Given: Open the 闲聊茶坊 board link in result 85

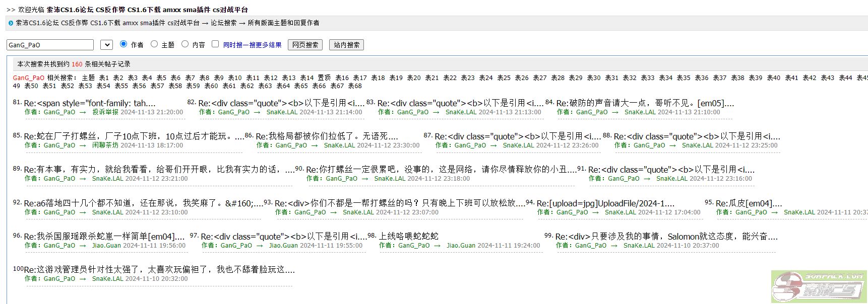Looking at the screenshot, I should (x=105, y=145).
